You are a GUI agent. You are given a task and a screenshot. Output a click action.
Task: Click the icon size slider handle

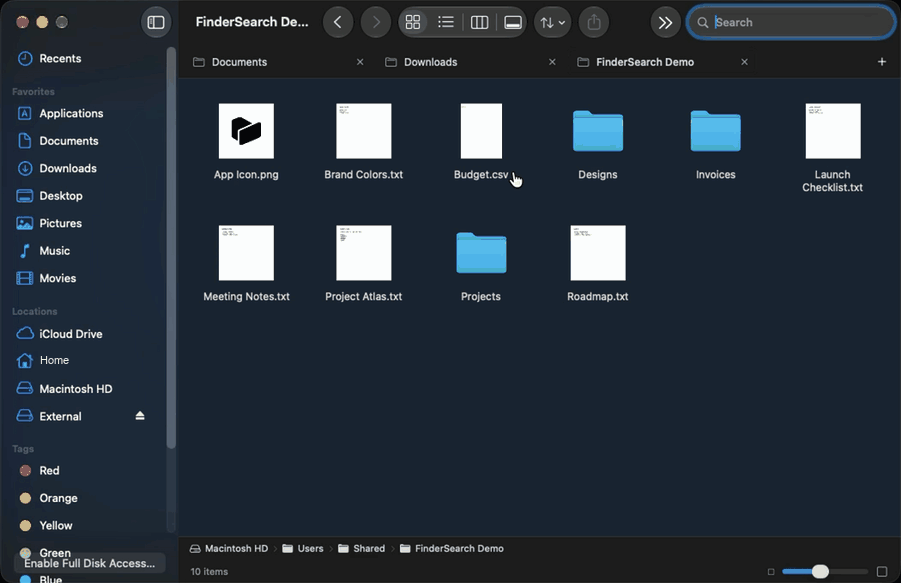pyautogui.click(x=820, y=572)
